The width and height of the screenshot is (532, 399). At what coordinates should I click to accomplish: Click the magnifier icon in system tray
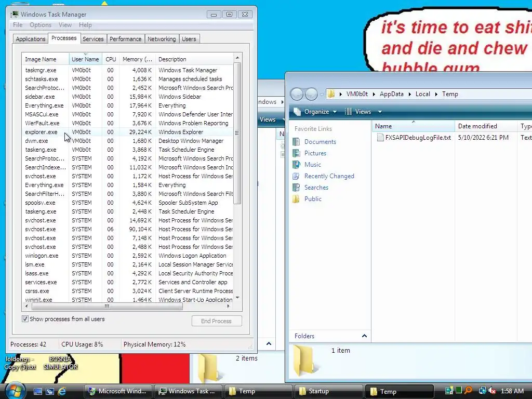coord(469,391)
